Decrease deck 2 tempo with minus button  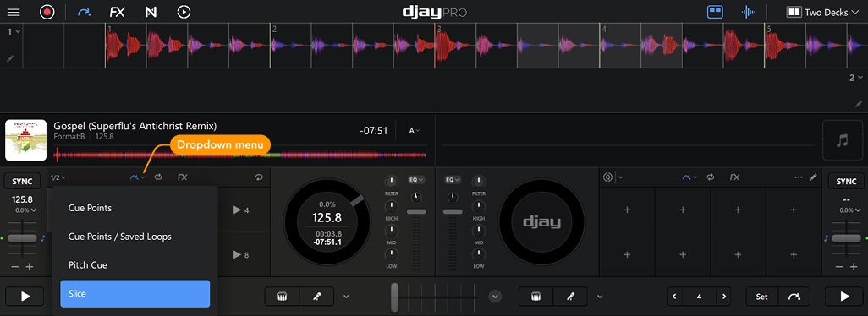838,267
